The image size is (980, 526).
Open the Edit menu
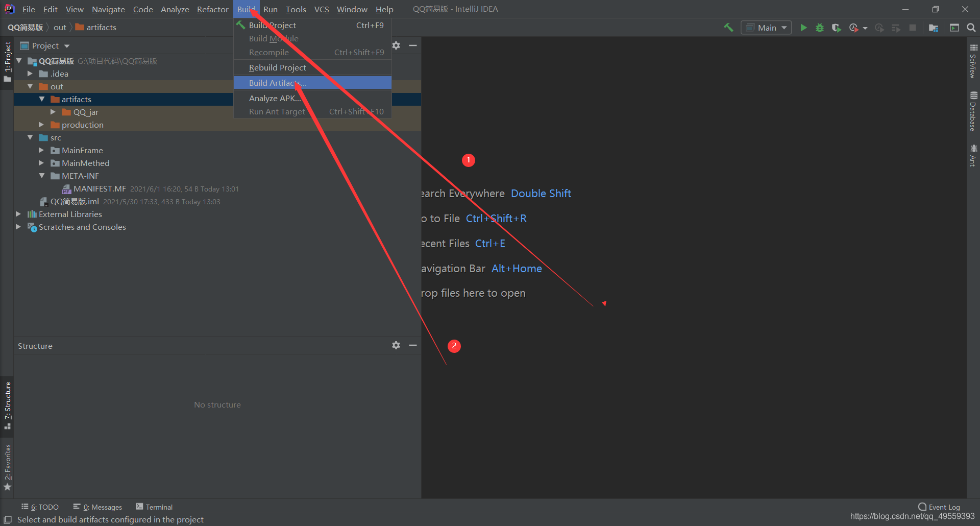pos(51,9)
